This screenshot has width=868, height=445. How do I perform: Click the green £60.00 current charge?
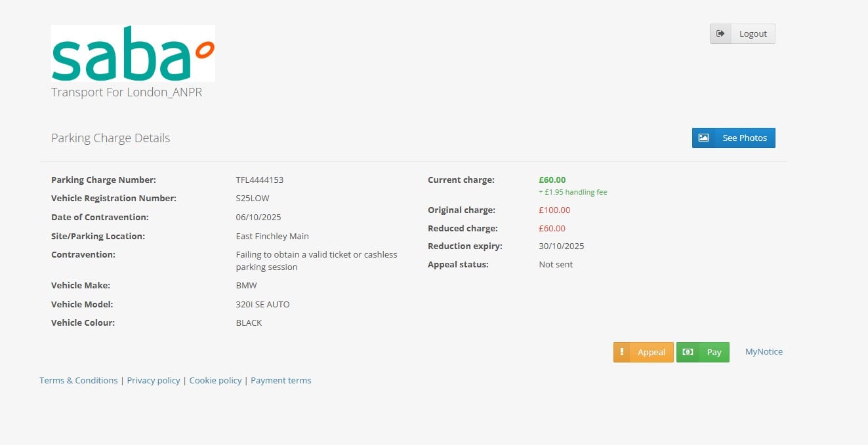pos(552,180)
